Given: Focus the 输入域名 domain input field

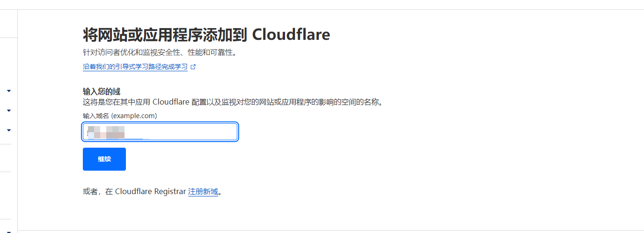Looking at the screenshot, I should 160,132.
